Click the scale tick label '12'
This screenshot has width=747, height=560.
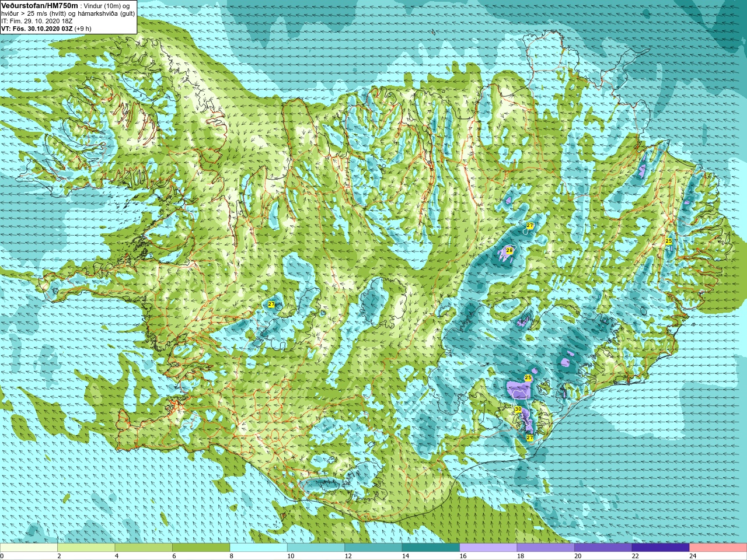point(347,556)
